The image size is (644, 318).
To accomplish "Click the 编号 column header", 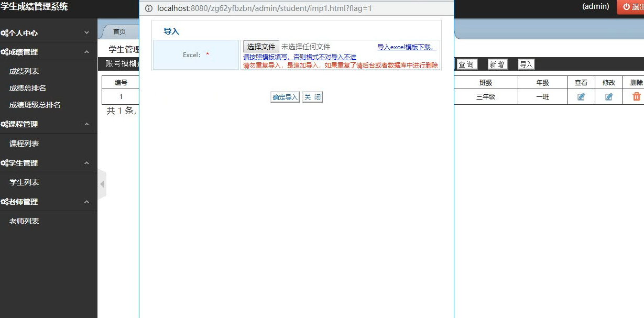I will click(121, 83).
